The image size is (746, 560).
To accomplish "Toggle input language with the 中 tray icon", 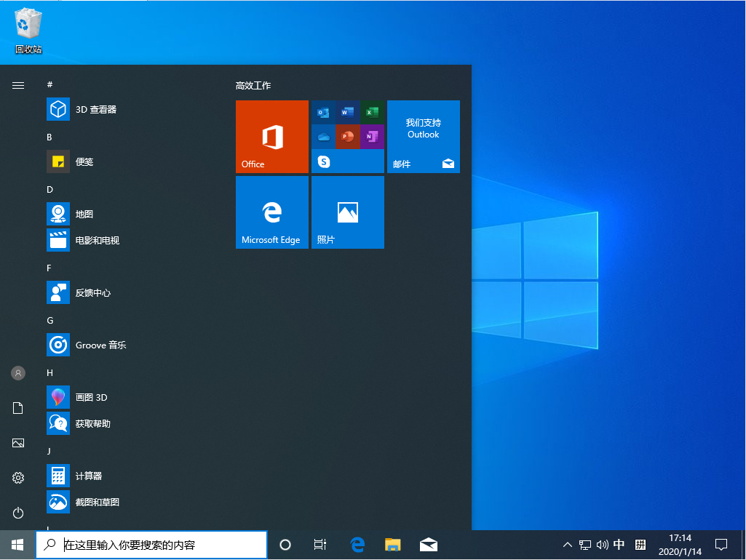I will click(x=619, y=544).
